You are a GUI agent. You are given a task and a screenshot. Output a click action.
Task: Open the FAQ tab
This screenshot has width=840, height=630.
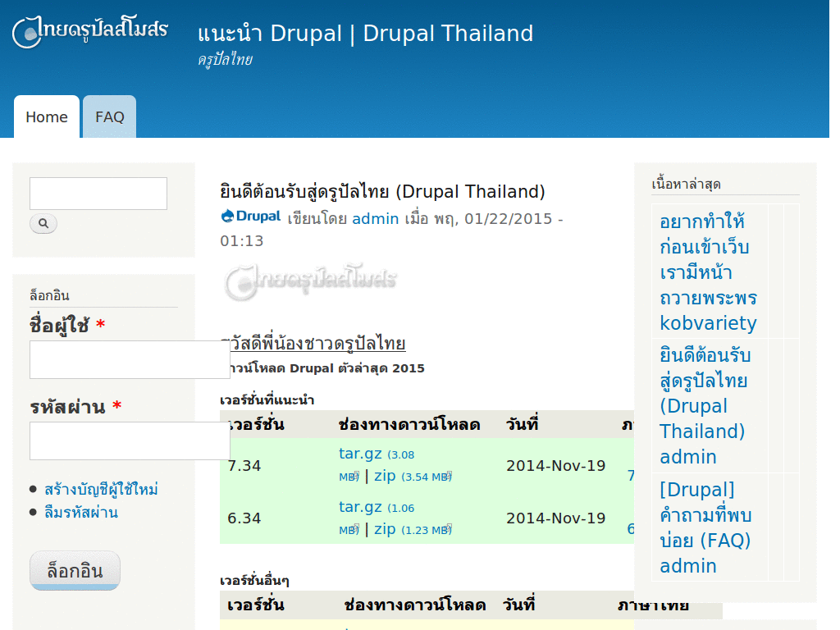[x=109, y=116]
